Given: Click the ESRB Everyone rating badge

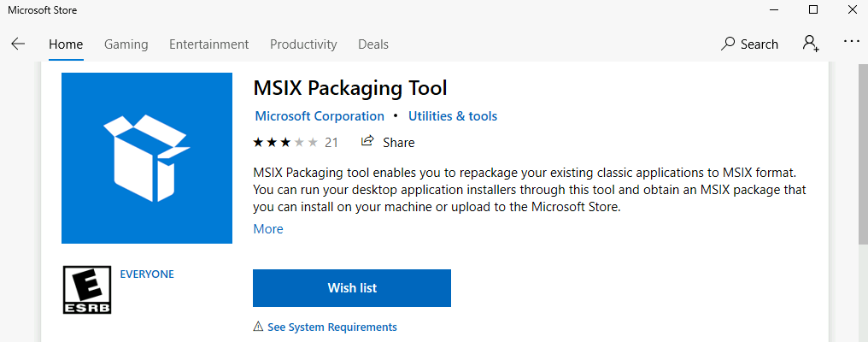Looking at the screenshot, I should [x=87, y=289].
